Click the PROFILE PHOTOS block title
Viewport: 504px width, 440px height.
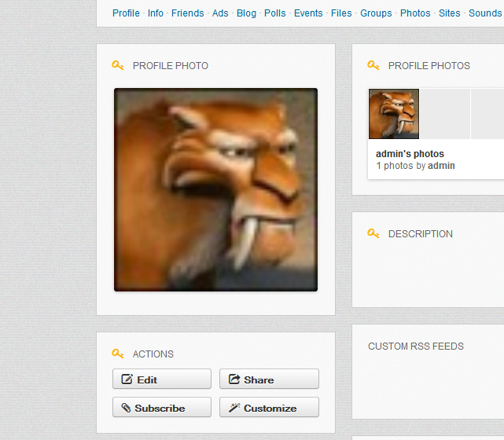click(x=429, y=66)
